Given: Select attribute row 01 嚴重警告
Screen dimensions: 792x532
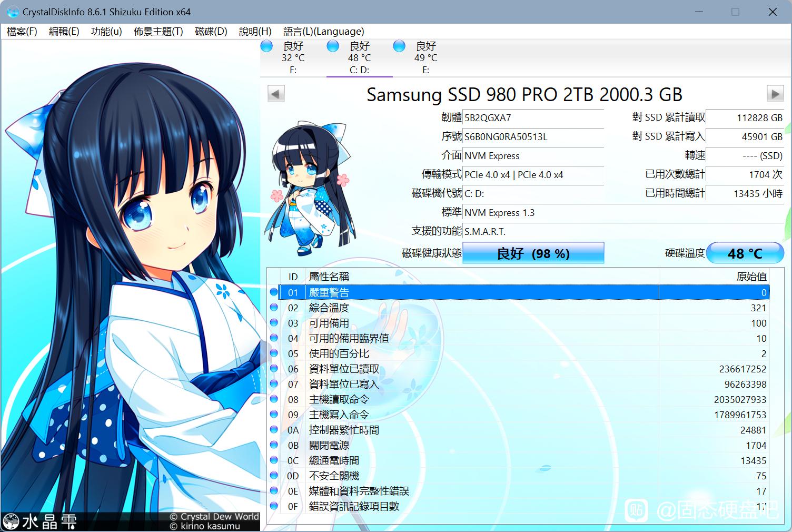Looking at the screenshot, I should 519,292.
